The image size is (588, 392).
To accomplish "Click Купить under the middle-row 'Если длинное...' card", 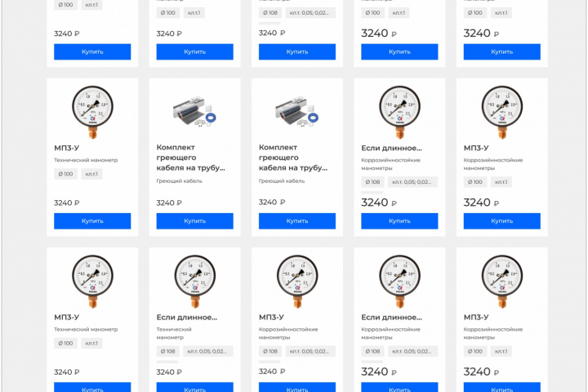I will (x=399, y=221).
